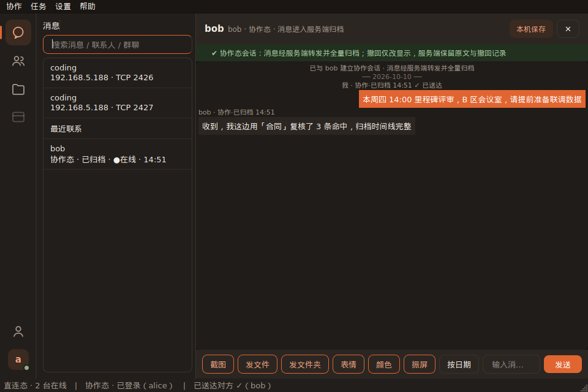Select coding entry with TCP 2426
588x392 pixels.
point(118,73)
